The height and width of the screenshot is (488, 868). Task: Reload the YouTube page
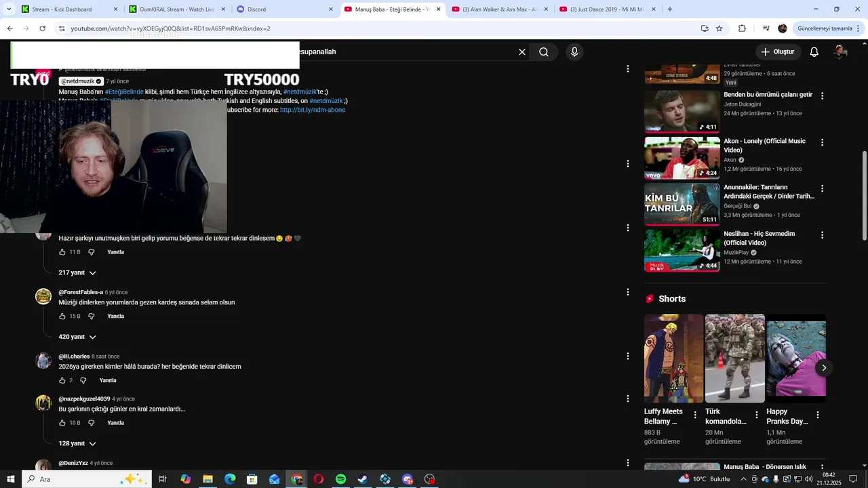pos(43,28)
